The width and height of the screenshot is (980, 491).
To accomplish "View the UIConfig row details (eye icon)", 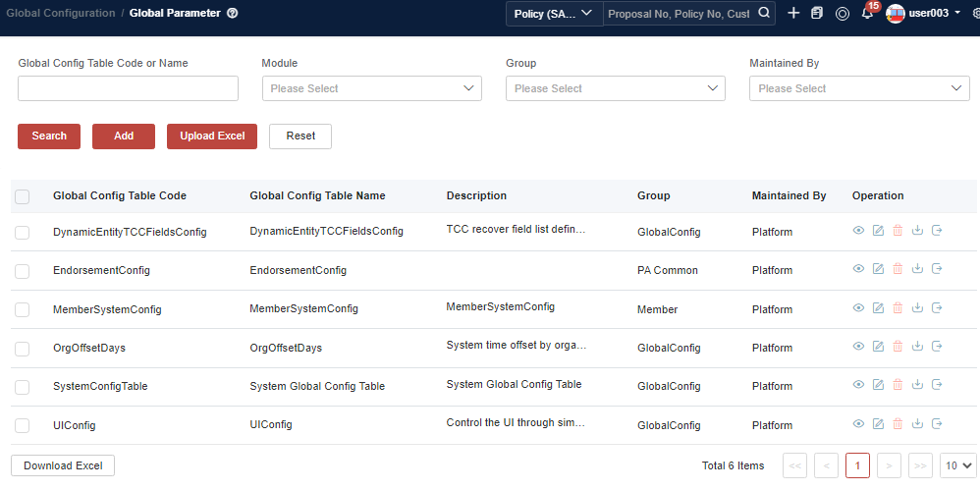I will coord(859,423).
